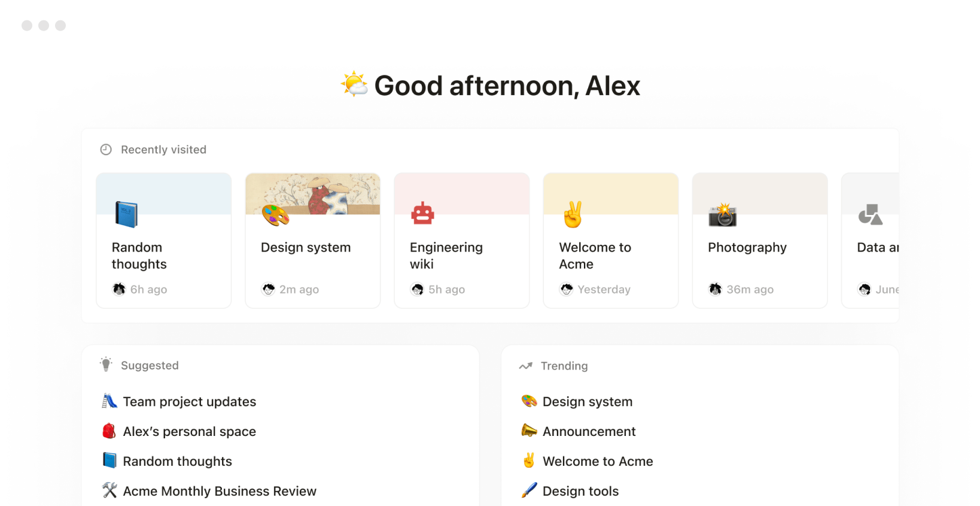Open Design system from the Trending list
980x506 pixels.
coord(587,402)
